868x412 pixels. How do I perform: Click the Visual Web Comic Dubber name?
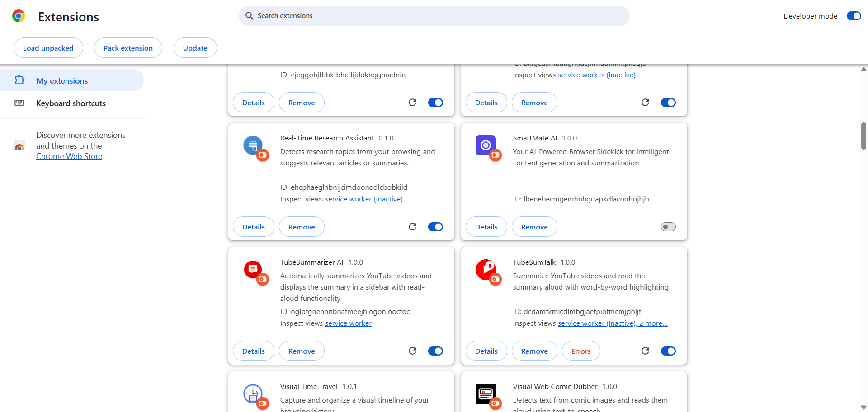click(x=555, y=387)
